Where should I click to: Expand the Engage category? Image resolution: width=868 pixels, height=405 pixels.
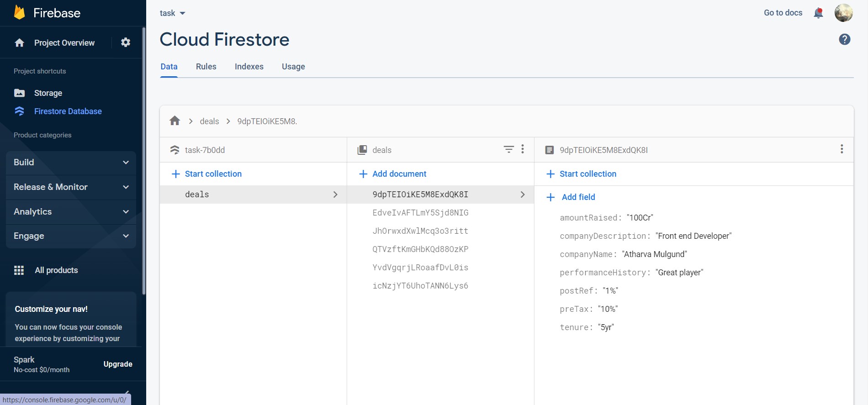pos(71,236)
